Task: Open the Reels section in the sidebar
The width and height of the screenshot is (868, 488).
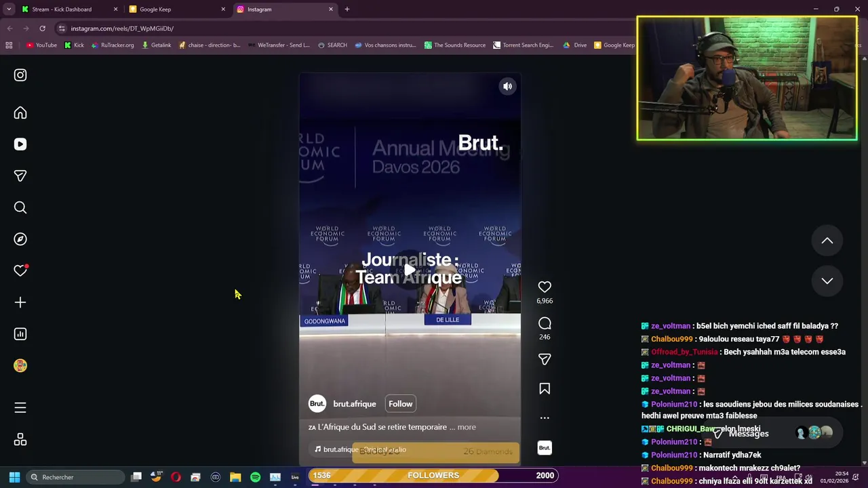Action: point(20,144)
